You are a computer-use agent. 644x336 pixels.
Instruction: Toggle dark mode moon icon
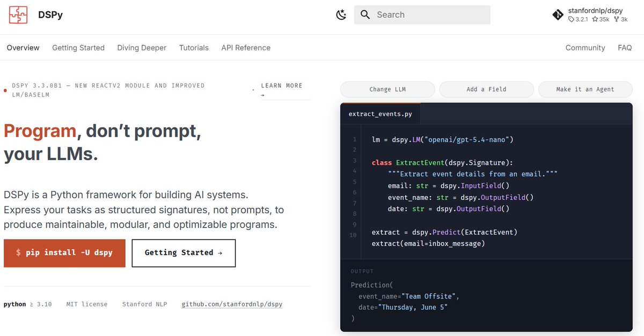coord(341,14)
